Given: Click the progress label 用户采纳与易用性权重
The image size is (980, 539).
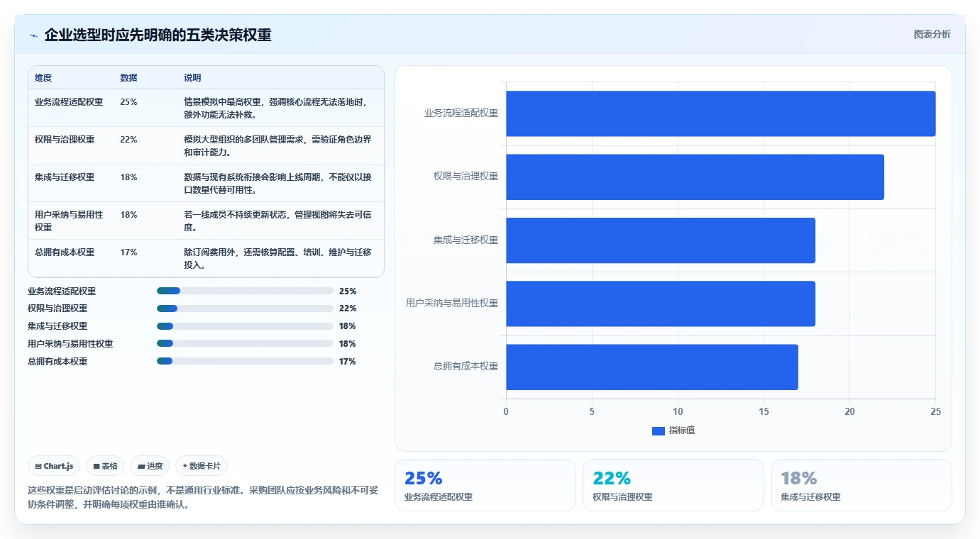Looking at the screenshot, I should [x=70, y=344].
